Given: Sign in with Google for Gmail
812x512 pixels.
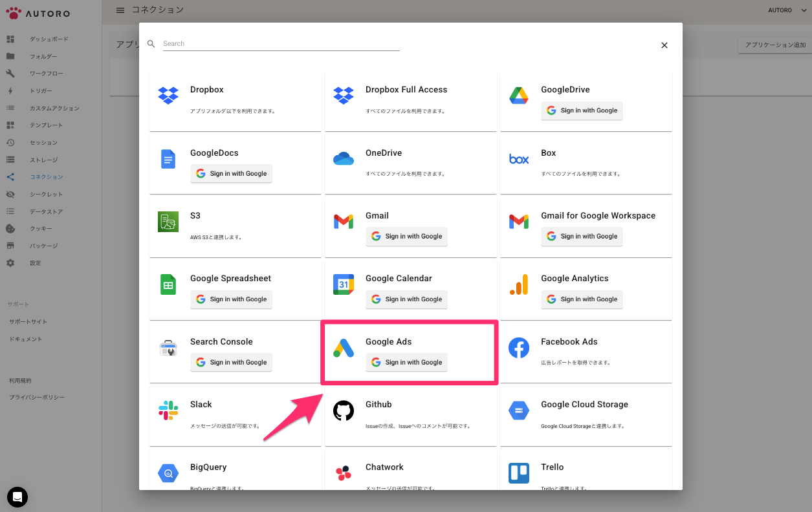Looking at the screenshot, I should (x=407, y=237).
